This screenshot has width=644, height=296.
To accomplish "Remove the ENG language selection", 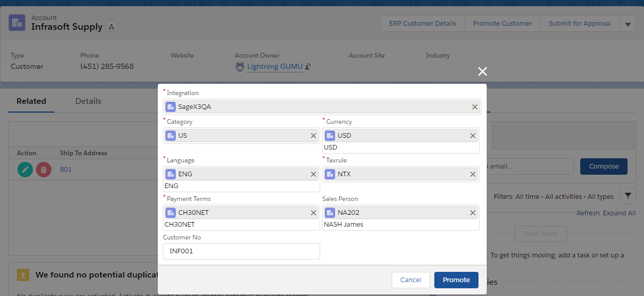I will (x=314, y=174).
